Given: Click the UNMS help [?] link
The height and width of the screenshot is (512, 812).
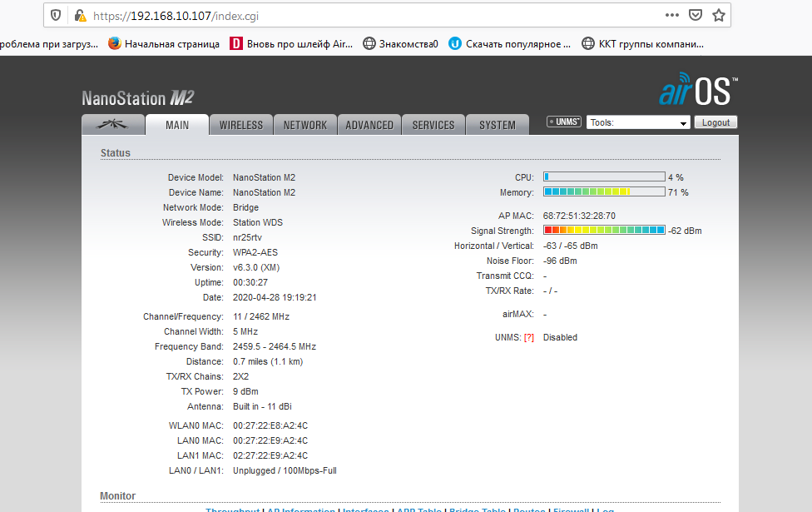Looking at the screenshot, I should pyautogui.click(x=529, y=337).
